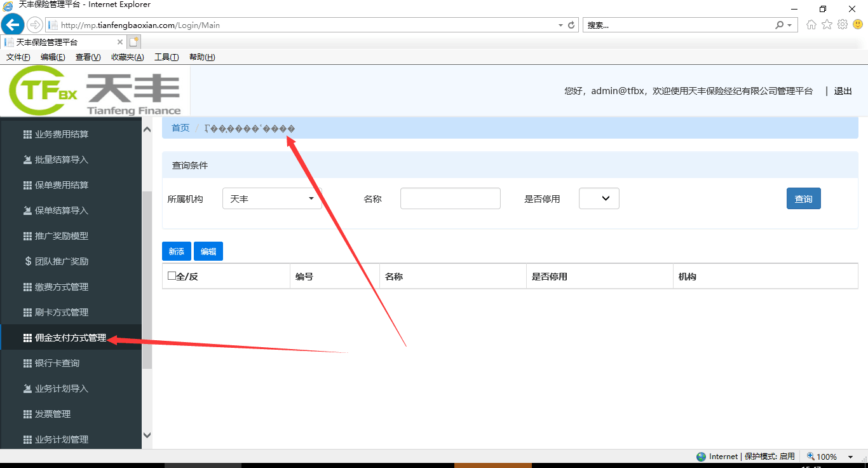Click the sidebar scroll-up arrow
868x468 pixels.
click(x=147, y=129)
